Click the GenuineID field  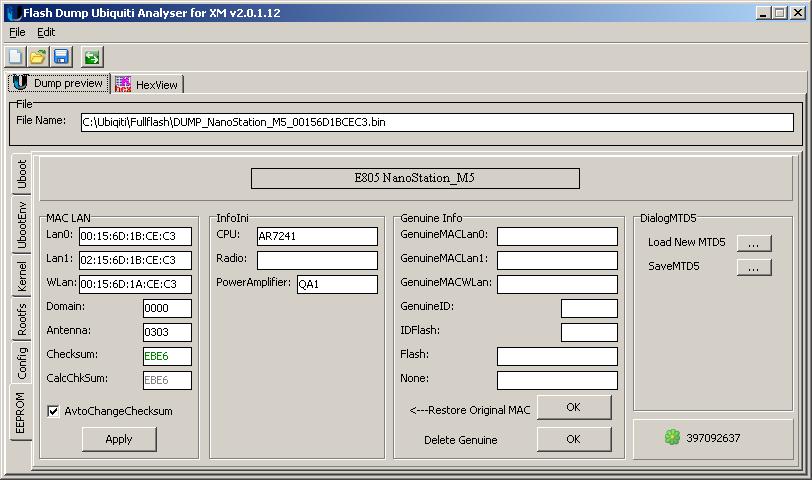coord(589,308)
